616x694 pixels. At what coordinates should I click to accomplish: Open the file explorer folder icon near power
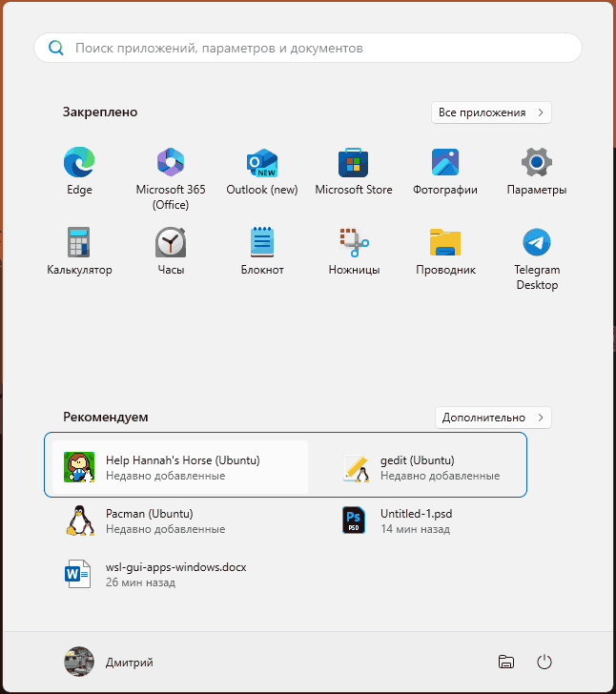(506, 663)
